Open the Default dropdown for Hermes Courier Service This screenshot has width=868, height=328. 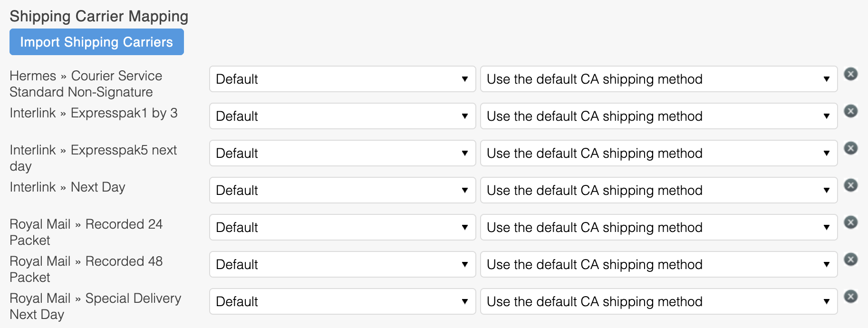click(x=342, y=79)
